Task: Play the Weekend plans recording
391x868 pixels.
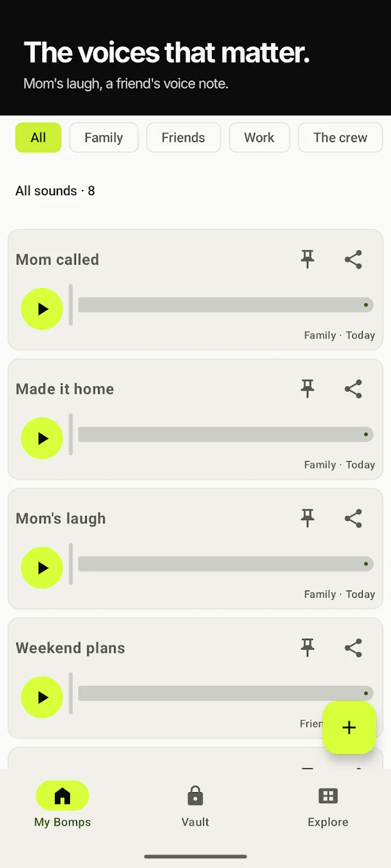Action: (42, 698)
